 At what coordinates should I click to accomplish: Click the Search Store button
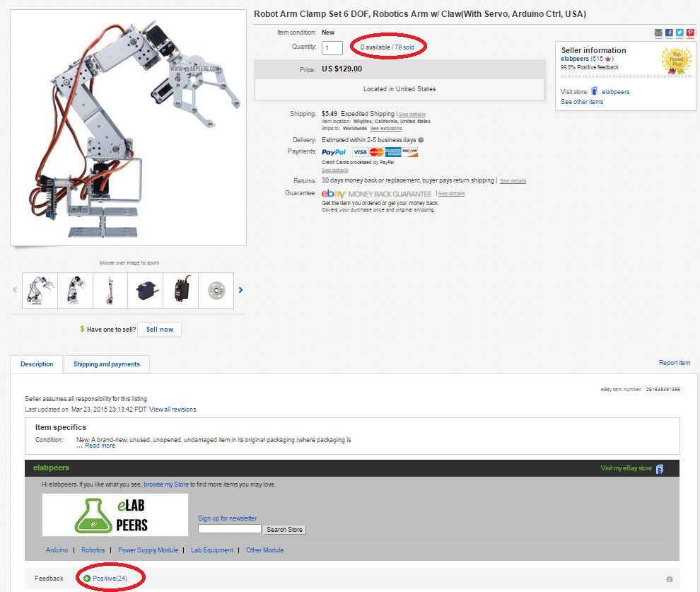click(x=284, y=530)
